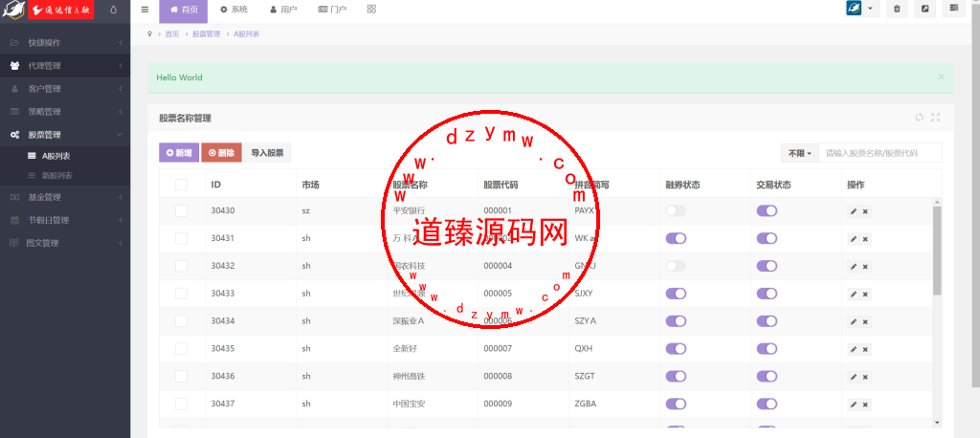Open the user avatar dropdown at top right
Screen dimensions: 980x438
[862, 9]
